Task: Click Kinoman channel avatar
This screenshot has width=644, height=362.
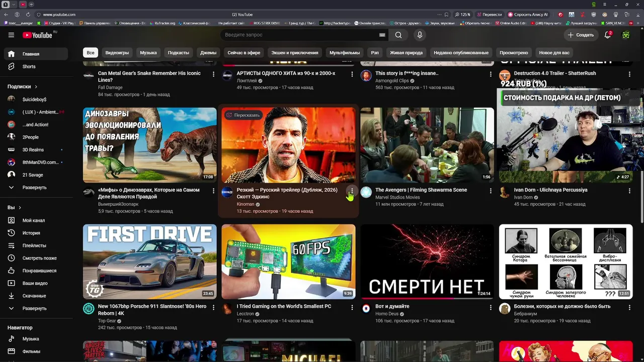Action: 227,193
